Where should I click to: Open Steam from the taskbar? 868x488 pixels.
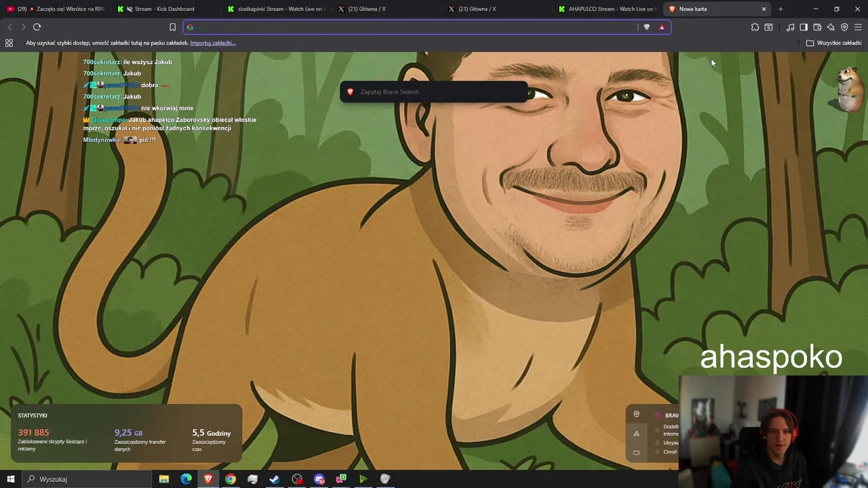275,479
